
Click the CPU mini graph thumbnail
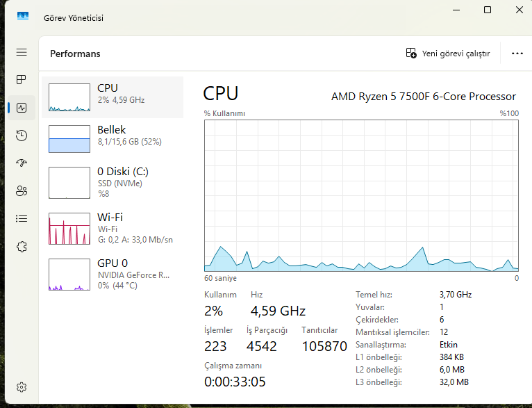pos(69,97)
